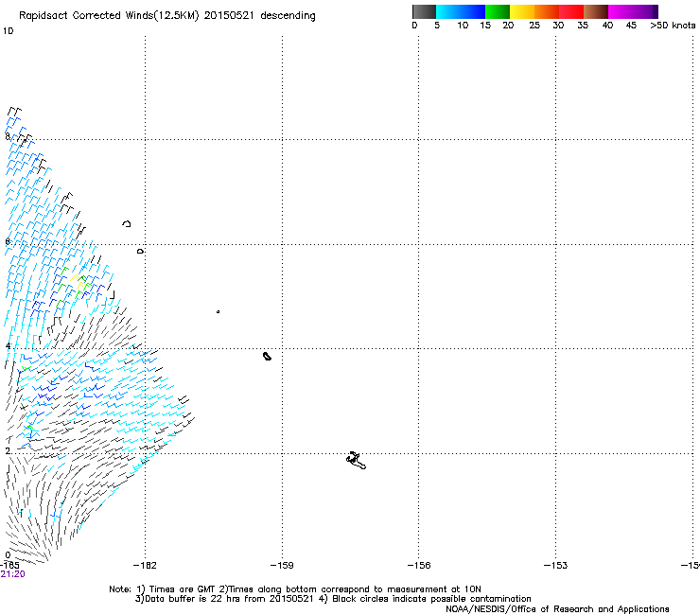
Task: Click the ">50 knots" legend label
Action: pos(673,26)
